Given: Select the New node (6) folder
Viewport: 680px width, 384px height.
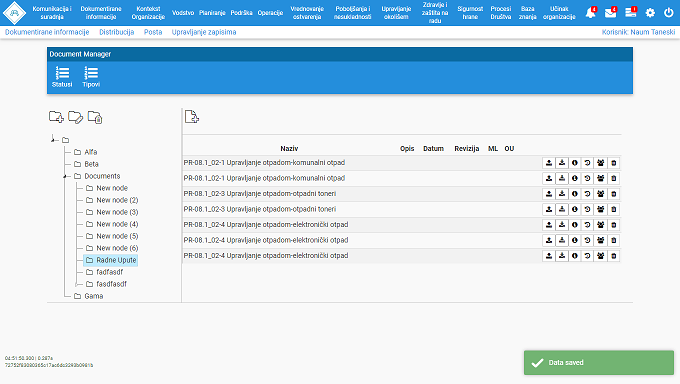Looking at the screenshot, I should point(112,248).
